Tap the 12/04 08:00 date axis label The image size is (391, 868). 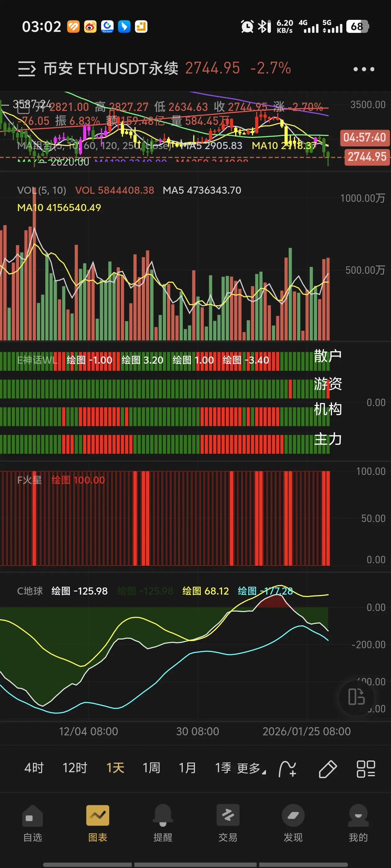[88, 732]
